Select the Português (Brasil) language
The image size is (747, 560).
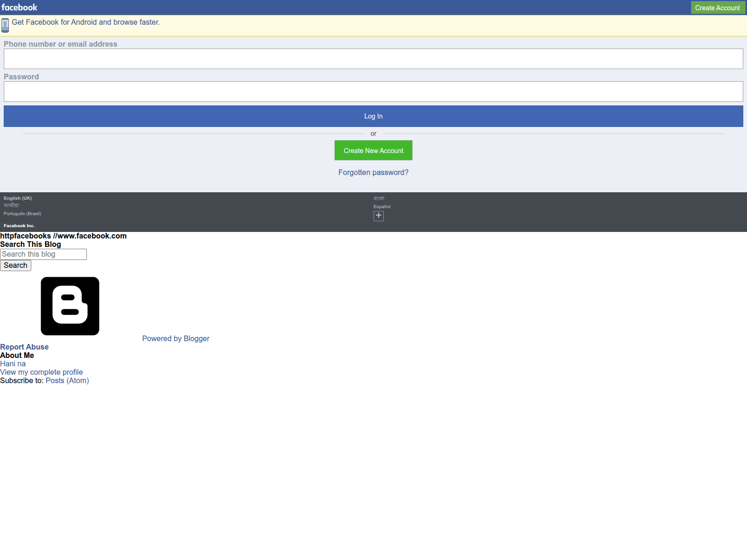[22, 214]
